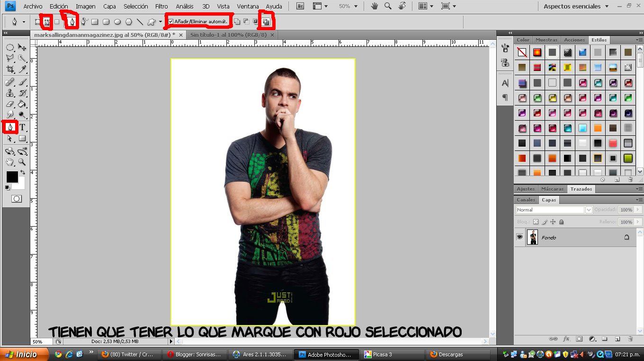The width and height of the screenshot is (644, 361).
Task: Choose the Ellipse shape in options bar
Action: tap(117, 22)
